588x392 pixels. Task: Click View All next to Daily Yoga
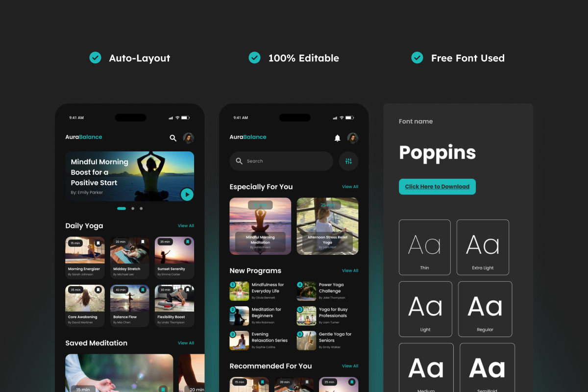(x=186, y=226)
